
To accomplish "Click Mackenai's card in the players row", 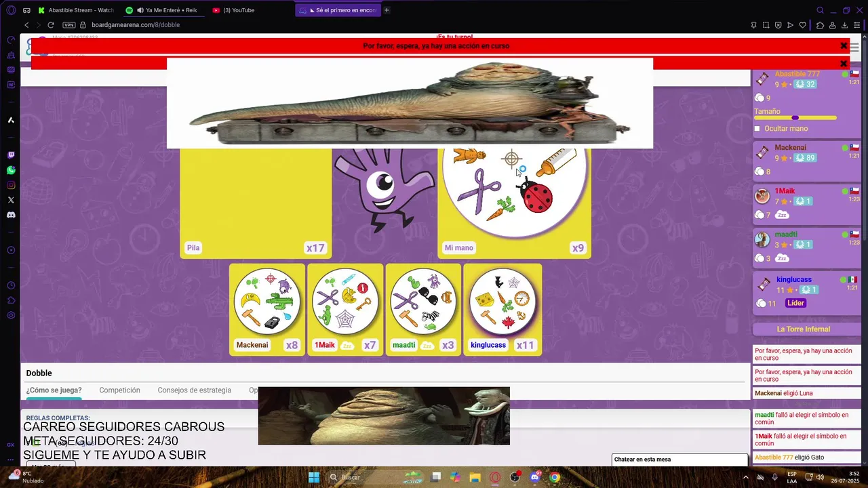I will [267, 302].
